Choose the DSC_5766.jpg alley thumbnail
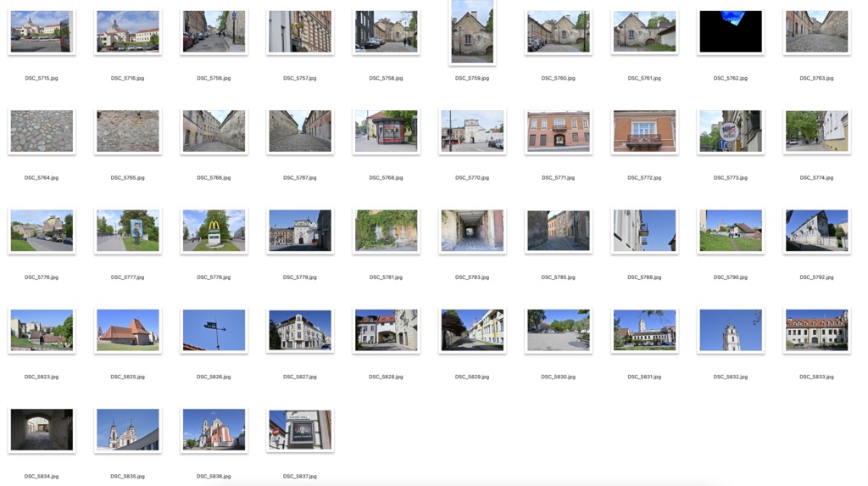 [x=214, y=131]
